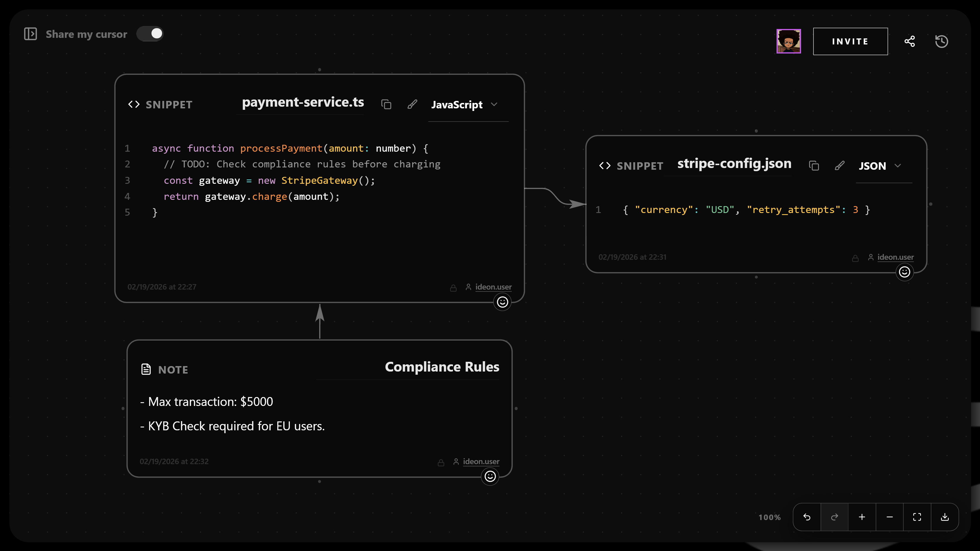The width and height of the screenshot is (980, 551).
Task: Download the canvas using the export icon
Action: (x=945, y=517)
